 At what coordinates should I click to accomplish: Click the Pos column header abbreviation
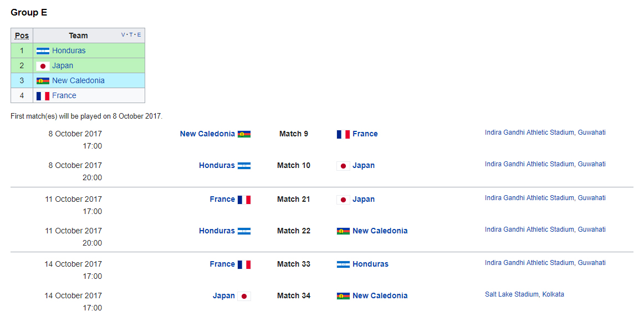pyautogui.click(x=22, y=35)
